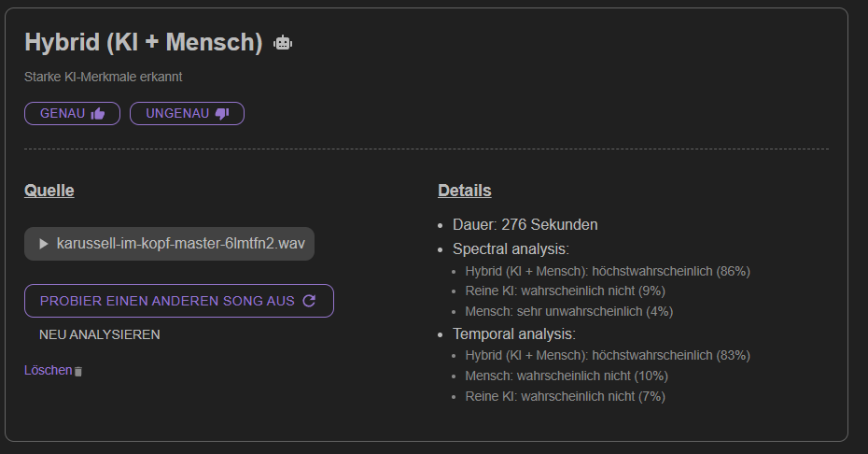Click the robot icon beside Hybrid title
The height and width of the screenshot is (454, 868).
(x=283, y=43)
